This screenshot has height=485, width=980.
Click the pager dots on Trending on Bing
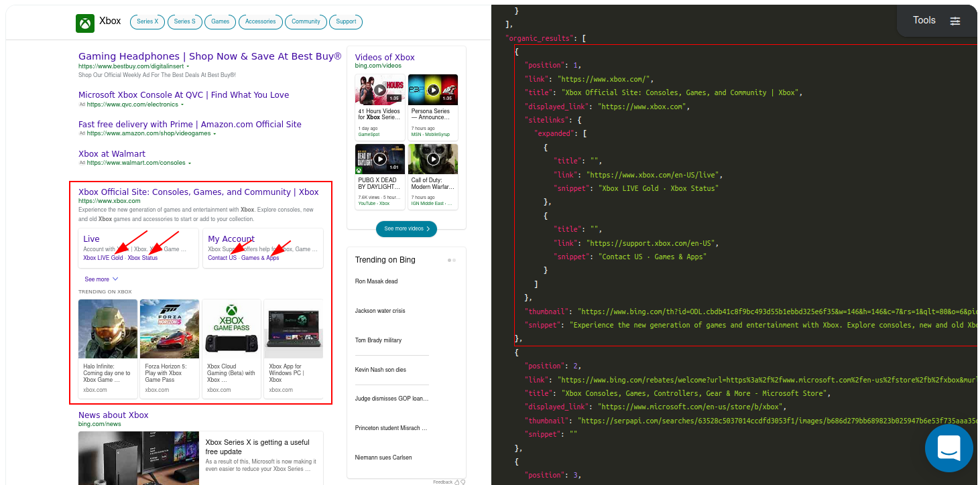pos(452,260)
